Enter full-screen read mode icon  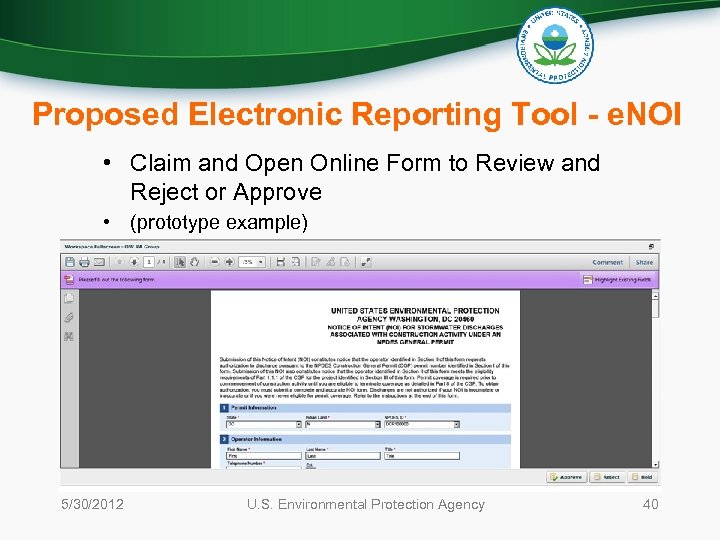click(366, 262)
